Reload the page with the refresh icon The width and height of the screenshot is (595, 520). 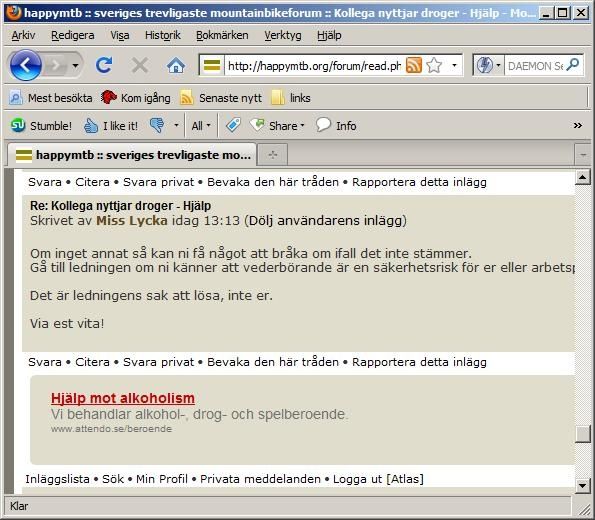click(104, 65)
